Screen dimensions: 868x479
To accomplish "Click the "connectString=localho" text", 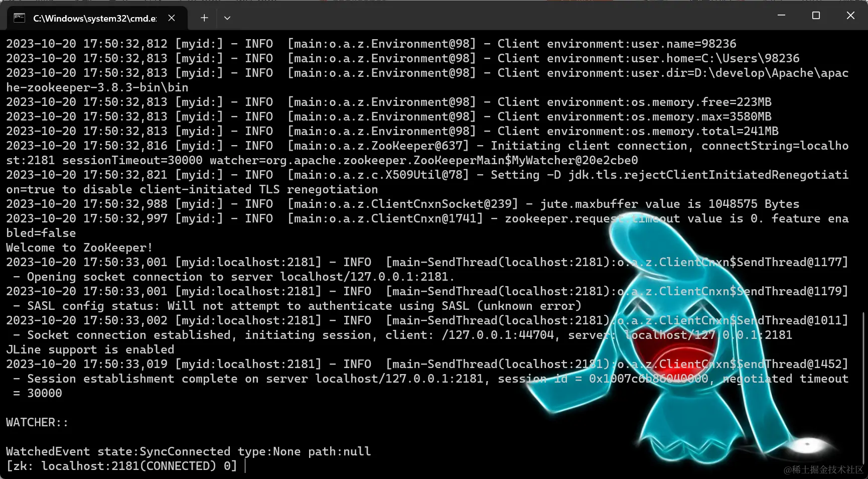I will pyautogui.click(x=775, y=146).
